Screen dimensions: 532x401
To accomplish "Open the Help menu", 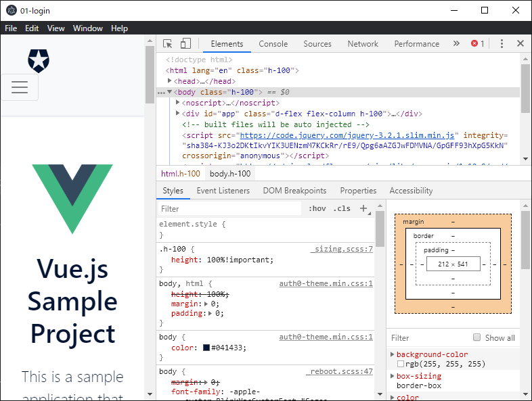I will click(x=119, y=28).
